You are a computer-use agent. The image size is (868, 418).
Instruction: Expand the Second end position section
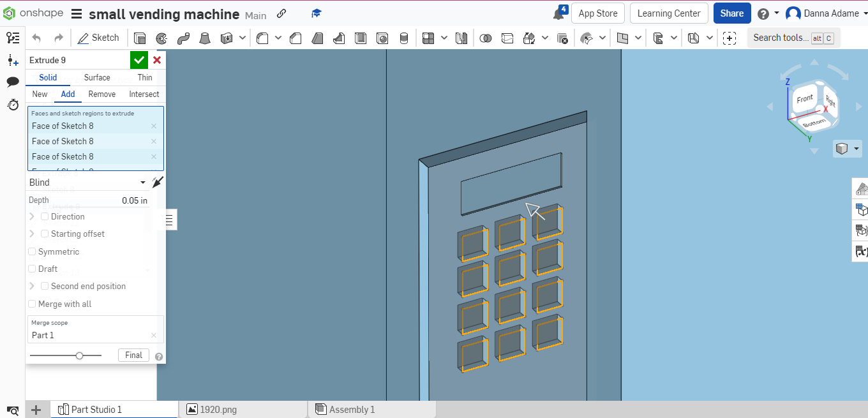click(x=32, y=286)
